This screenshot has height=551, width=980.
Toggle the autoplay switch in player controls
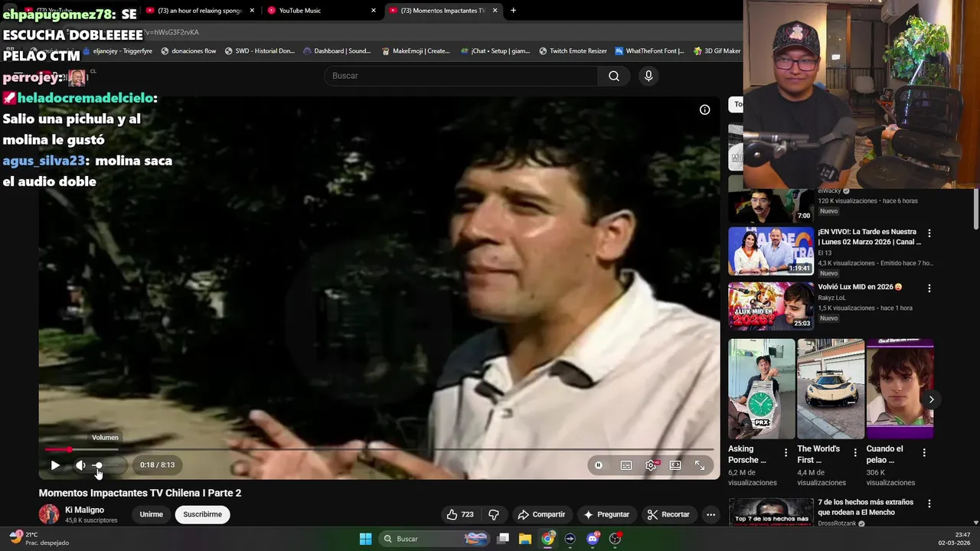click(x=599, y=465)
